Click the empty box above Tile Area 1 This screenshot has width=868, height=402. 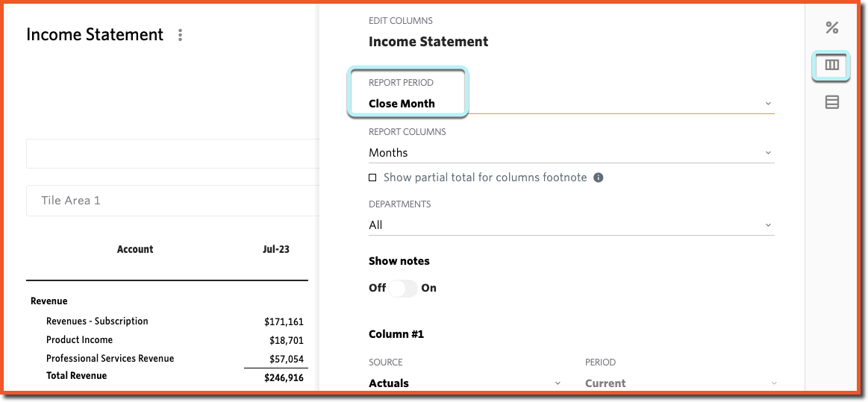172,154
